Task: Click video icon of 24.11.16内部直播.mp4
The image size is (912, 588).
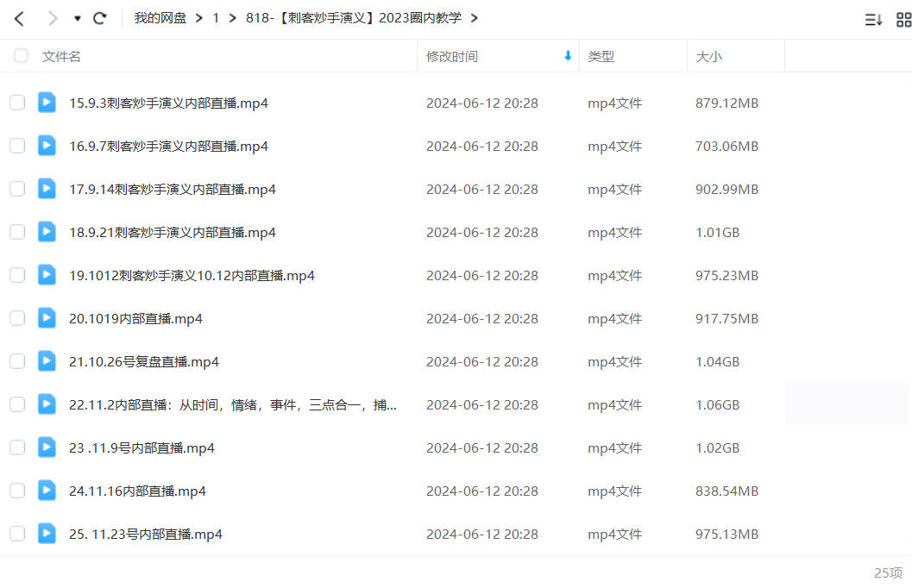Action: coord(47,491)
